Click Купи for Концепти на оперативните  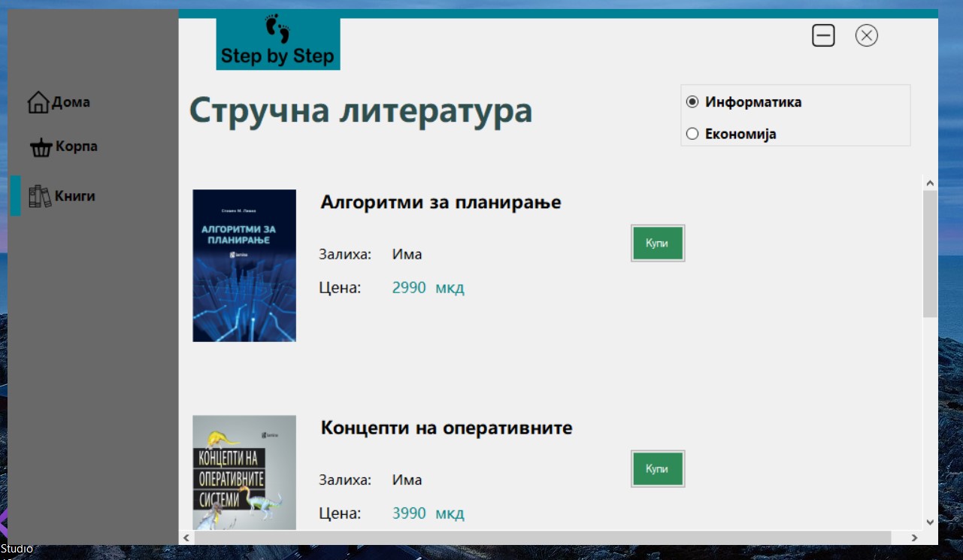[x=658, y=468]
